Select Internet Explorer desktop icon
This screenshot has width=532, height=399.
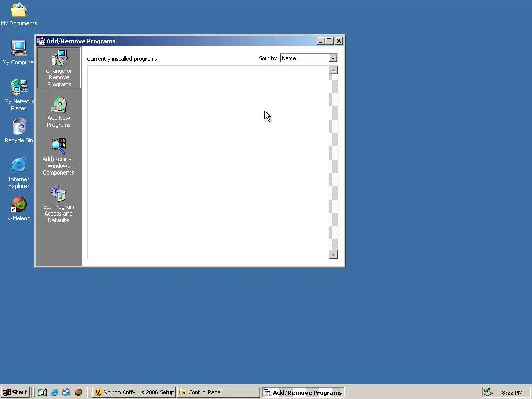coord(19,172)
